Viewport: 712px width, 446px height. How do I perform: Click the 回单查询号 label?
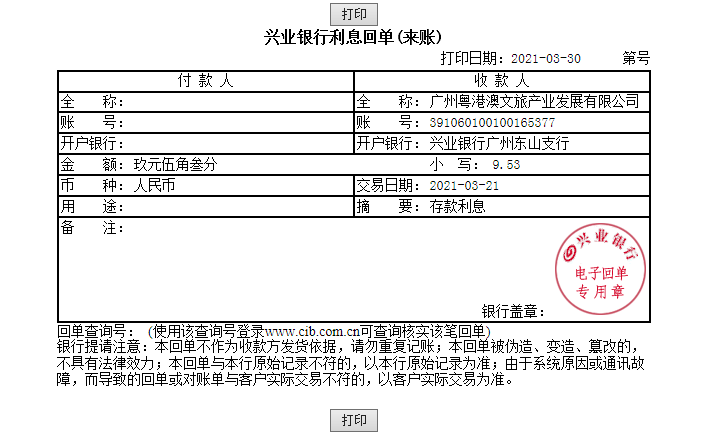coord(95,331)
